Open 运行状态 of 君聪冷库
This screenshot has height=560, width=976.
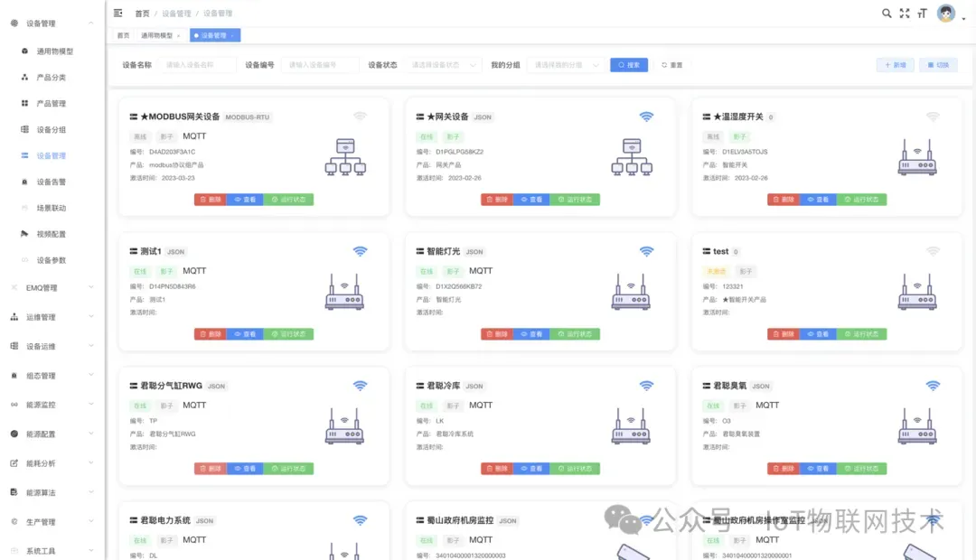[x=575, y=469]
